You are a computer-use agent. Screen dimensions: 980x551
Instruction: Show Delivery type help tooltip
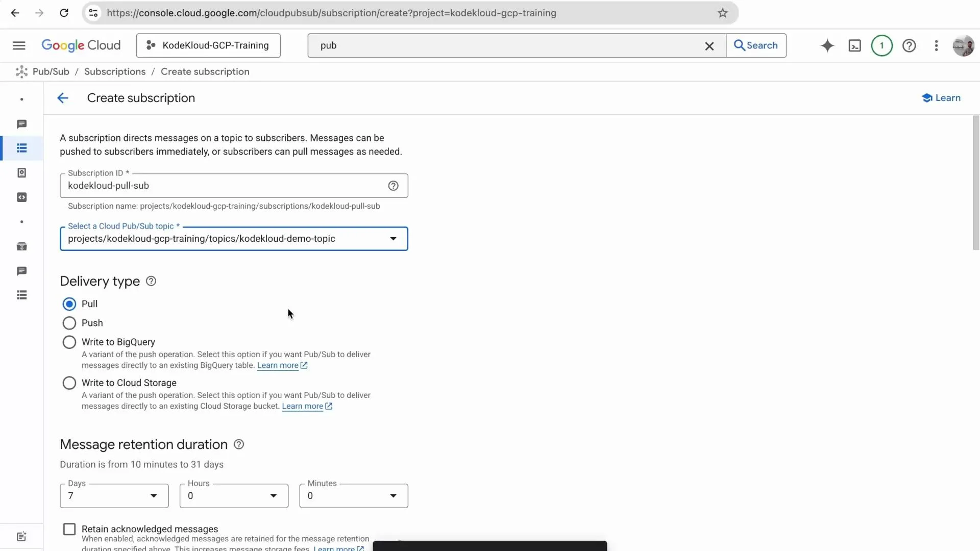[x=151, y=281]
